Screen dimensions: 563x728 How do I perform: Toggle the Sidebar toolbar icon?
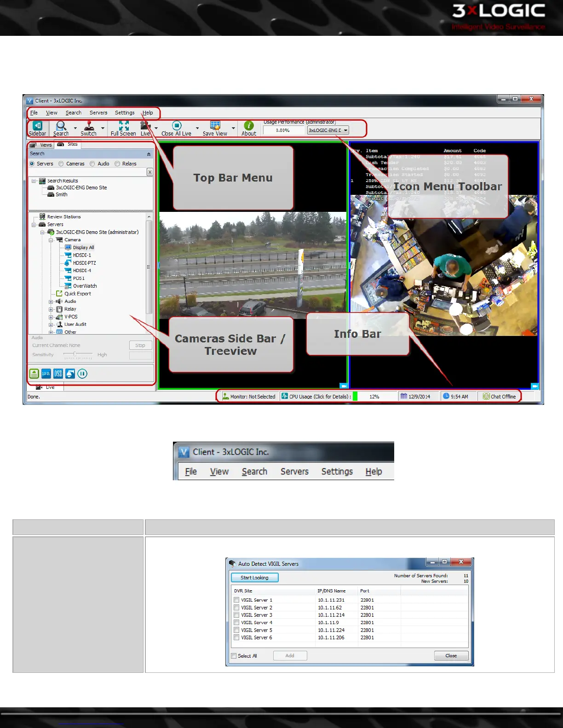(x=37, y=125)
